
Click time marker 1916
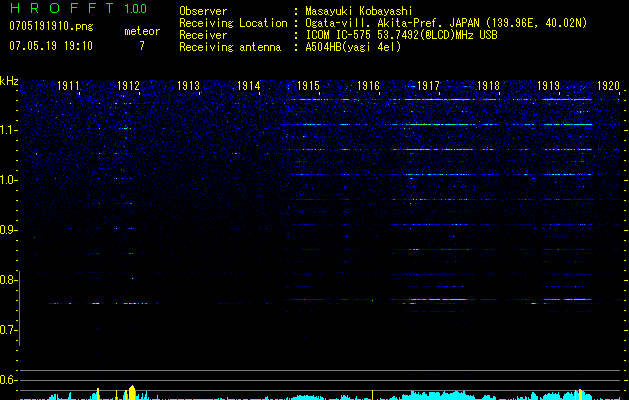[368, 85]
